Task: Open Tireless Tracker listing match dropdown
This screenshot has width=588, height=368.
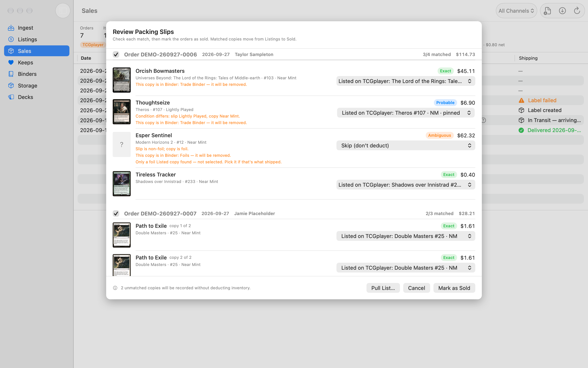Action: click(x=406, y=185)
